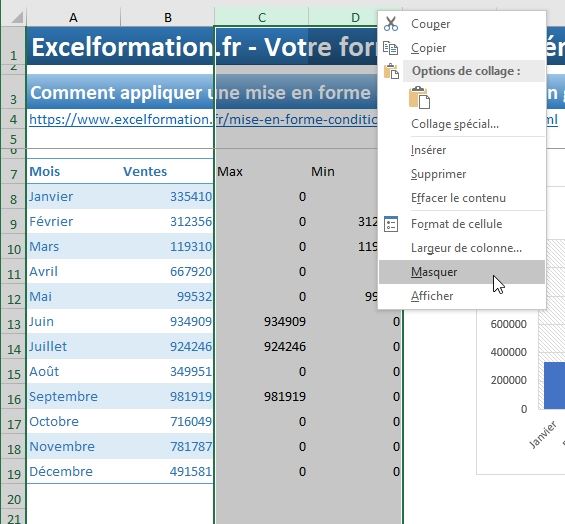Click the Copier icon in context menu
Image resolution: width=565 pixels, height=524 pixels.
pyautogui.click(x=391, y=48)
